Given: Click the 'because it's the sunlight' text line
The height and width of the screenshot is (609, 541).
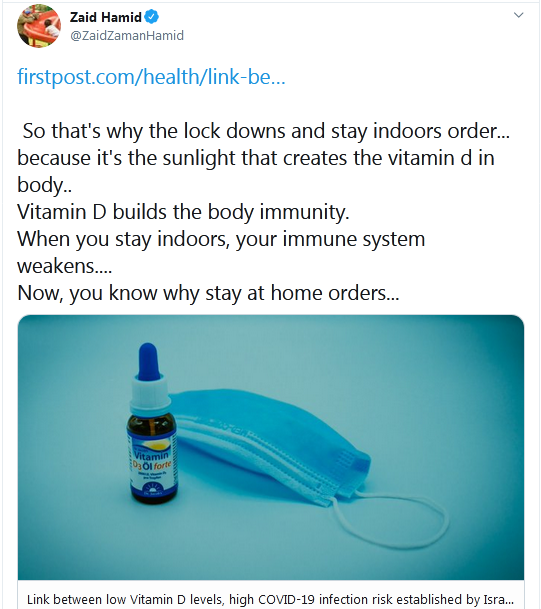Looking at the screenshot, I should pyautogui.click(x=256, y=158).
